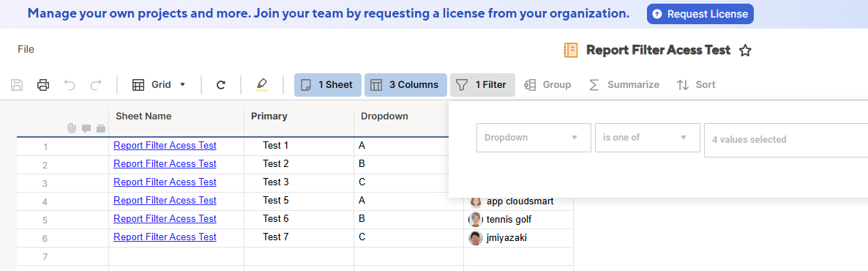Screen dimensions: 868x271
Task: Toggle the 1 Filter panel
Action: pyautogui.click(x=483, y=85)
